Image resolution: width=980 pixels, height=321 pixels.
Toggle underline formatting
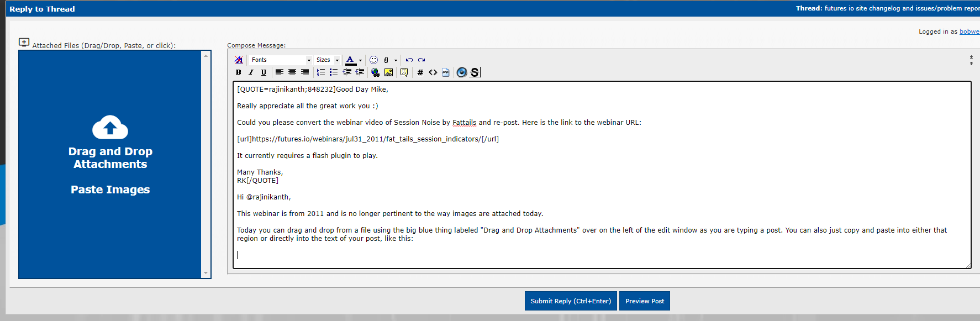click(264, 72)
